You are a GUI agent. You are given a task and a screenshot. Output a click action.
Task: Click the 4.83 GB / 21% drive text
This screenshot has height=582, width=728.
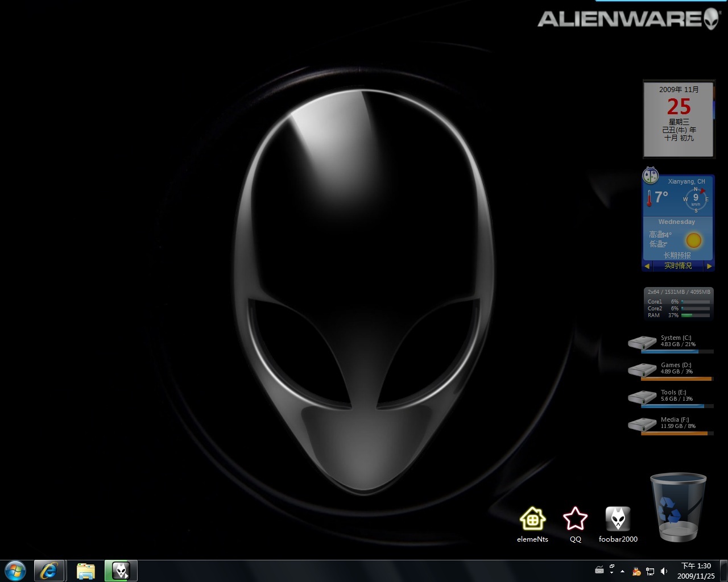click(x=678, y=344)
